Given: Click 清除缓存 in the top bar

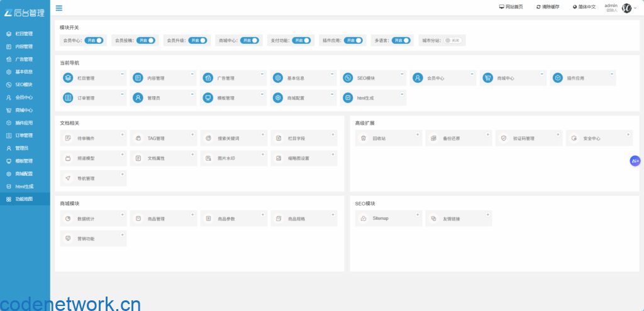Looking at the screenshot, I should pos(548,7).
